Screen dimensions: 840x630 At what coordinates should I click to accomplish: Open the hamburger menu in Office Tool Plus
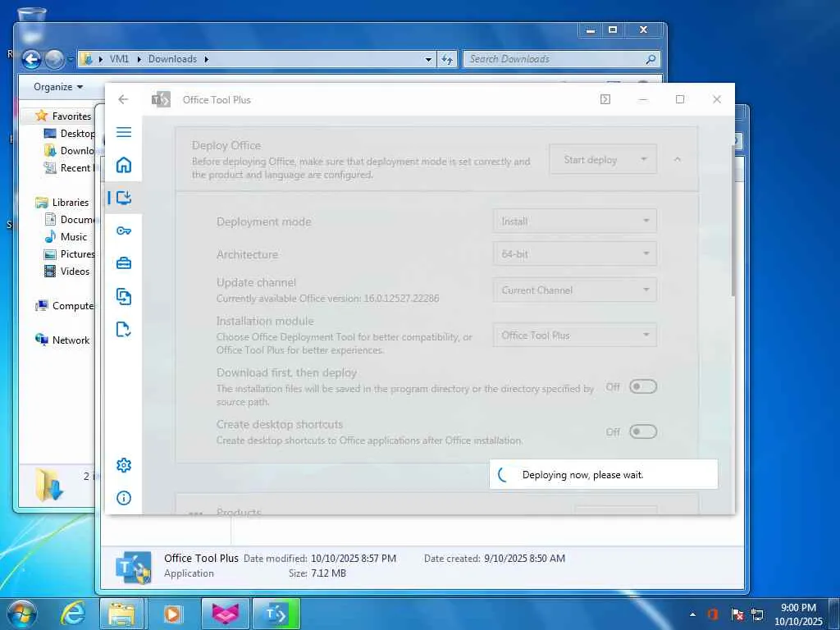coord(124,132)
